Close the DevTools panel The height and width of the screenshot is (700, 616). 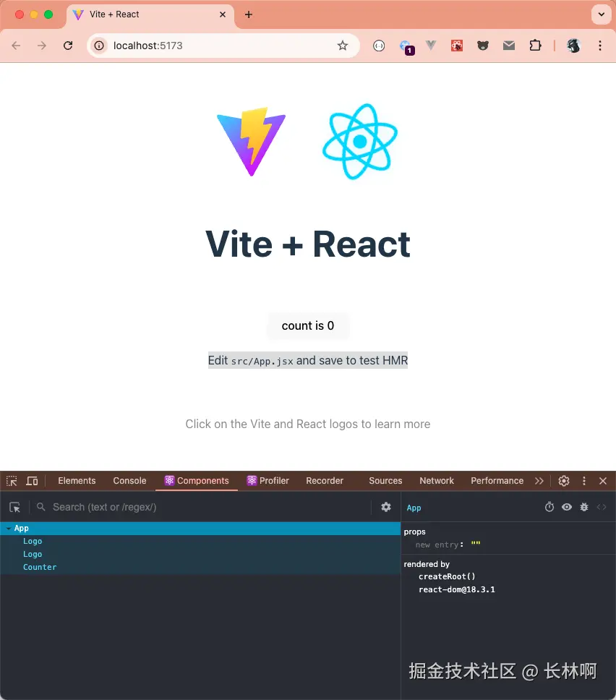click(x=602, y=481)
